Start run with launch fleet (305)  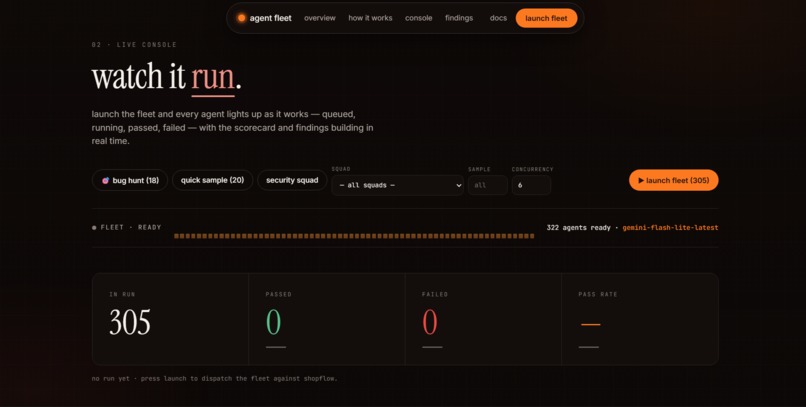coord(673,180)
